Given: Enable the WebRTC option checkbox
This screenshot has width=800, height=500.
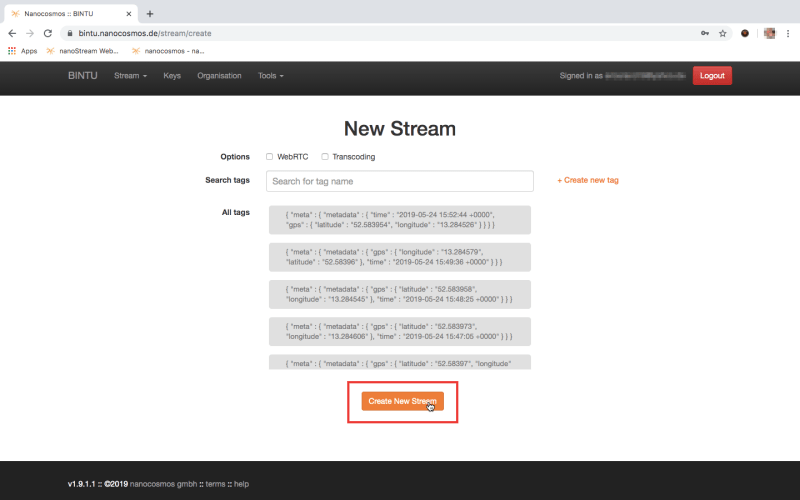Looking at the screenshot, I should pyautogui.click(x=269, y=156).
